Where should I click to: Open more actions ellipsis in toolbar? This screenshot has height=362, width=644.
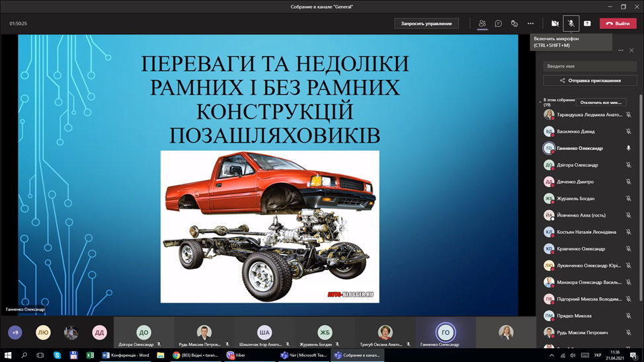[531, 23]
